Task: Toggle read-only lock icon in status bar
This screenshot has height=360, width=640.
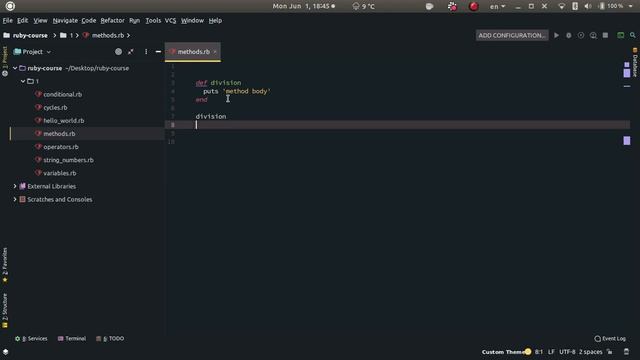Action: pyautogui.click(x=609, y=352)
